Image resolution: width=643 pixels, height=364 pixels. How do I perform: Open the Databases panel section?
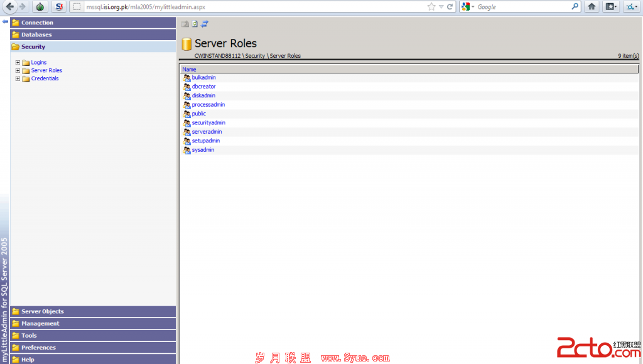click(x=94, y=35)
